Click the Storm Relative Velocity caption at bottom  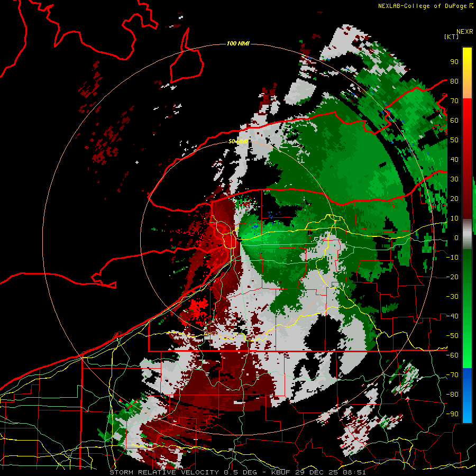coord(237,472)
